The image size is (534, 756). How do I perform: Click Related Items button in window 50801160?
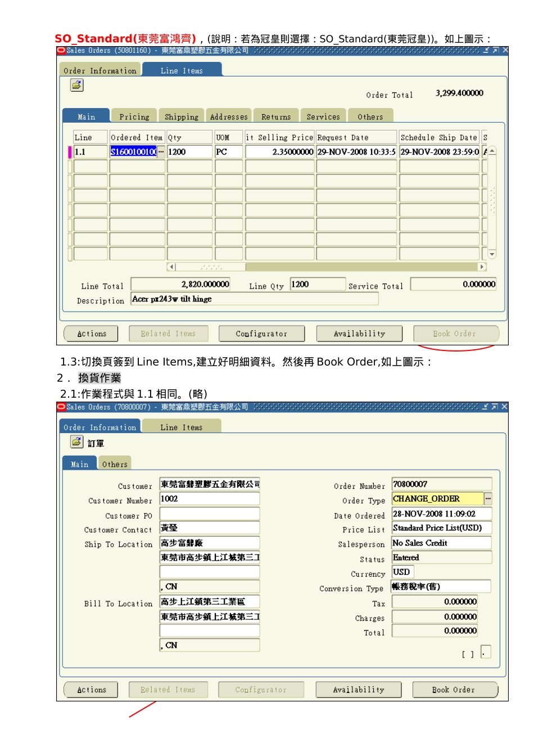click(168, 334)
